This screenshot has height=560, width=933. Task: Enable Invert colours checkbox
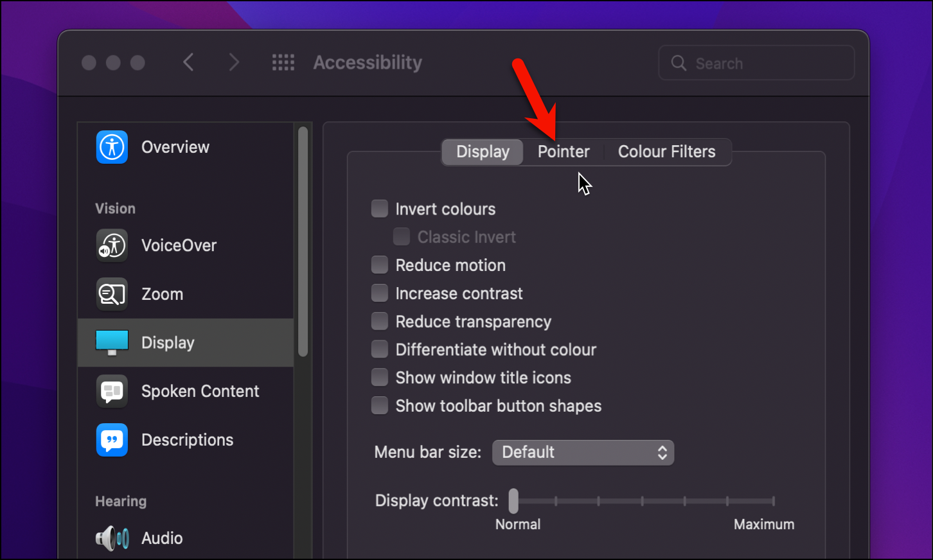[380, 209]
